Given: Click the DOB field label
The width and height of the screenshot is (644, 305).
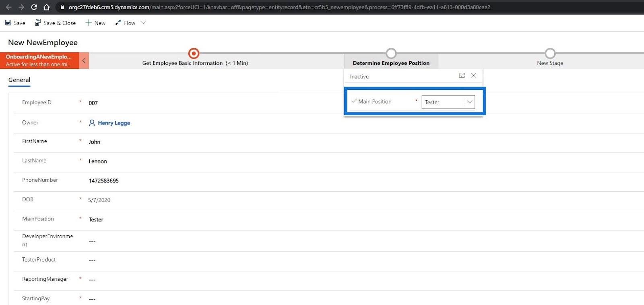Looking at the screenshot, I should (x=28, y=199).
